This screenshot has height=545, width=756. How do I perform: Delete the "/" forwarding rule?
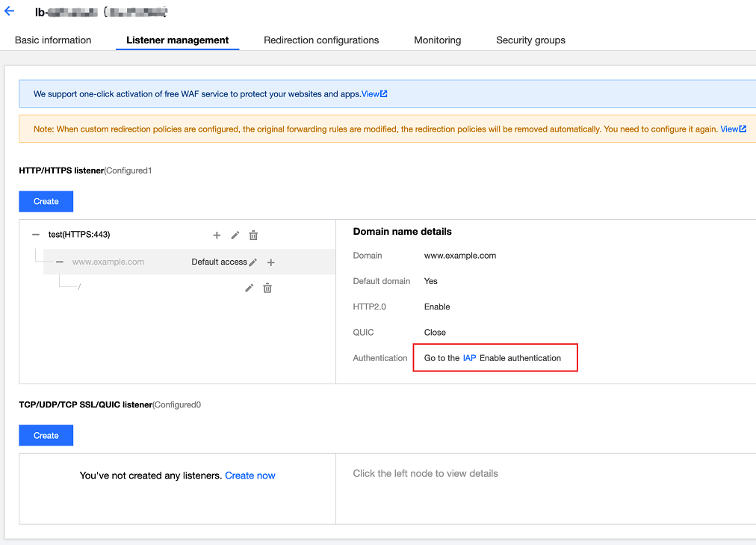(x=267, y=288)
